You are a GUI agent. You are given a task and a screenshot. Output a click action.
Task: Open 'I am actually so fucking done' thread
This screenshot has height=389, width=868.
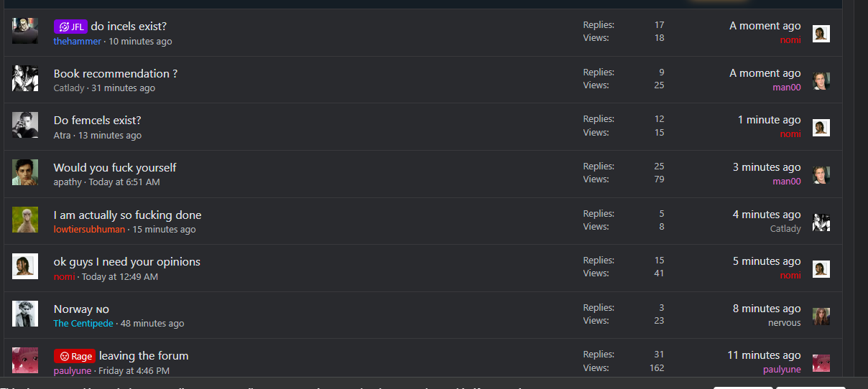[127, 215]
